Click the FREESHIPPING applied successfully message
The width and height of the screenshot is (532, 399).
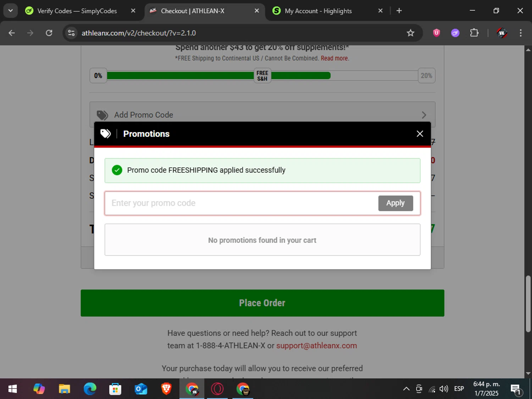click(x=262, y=171)
